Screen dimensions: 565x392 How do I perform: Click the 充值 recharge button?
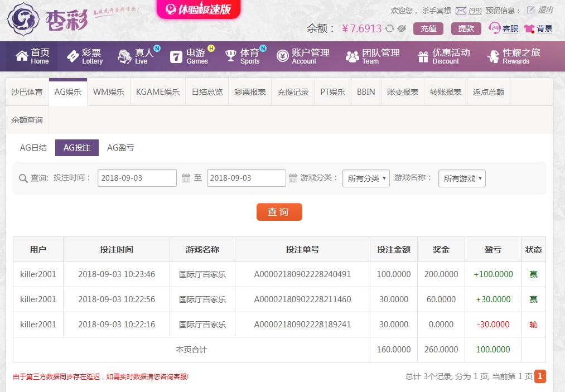coord(428,28)
